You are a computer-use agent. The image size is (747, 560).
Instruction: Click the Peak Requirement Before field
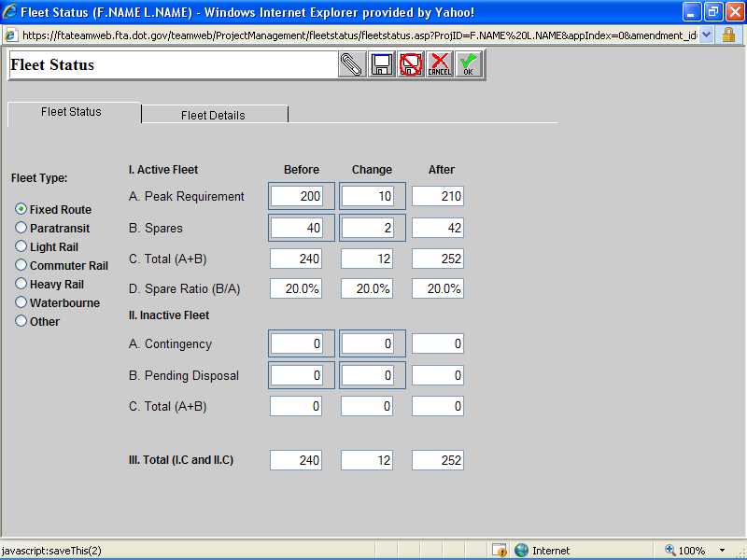coord(297,196)
